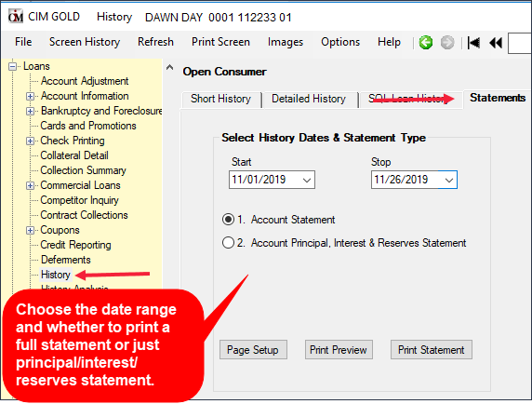Select Check Printing in the tree

click(73, 141)
